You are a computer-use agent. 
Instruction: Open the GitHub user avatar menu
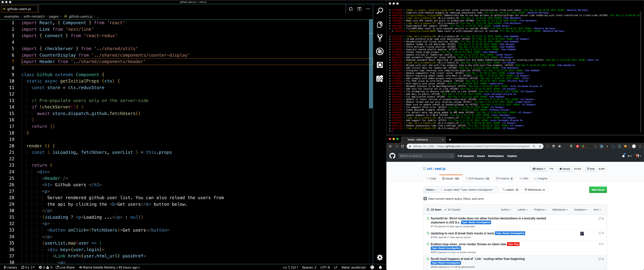[638, 156]
